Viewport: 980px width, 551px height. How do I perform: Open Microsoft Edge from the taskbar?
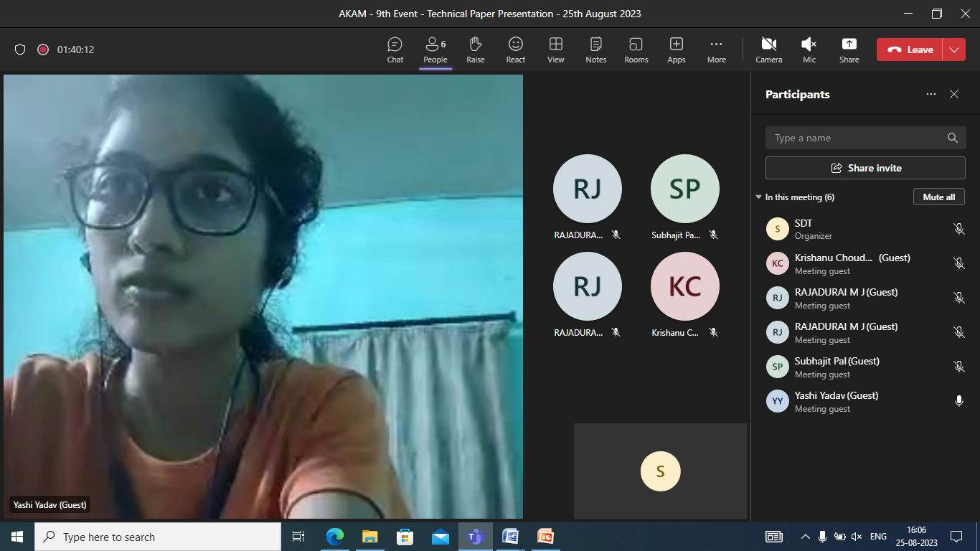point(335,537)
